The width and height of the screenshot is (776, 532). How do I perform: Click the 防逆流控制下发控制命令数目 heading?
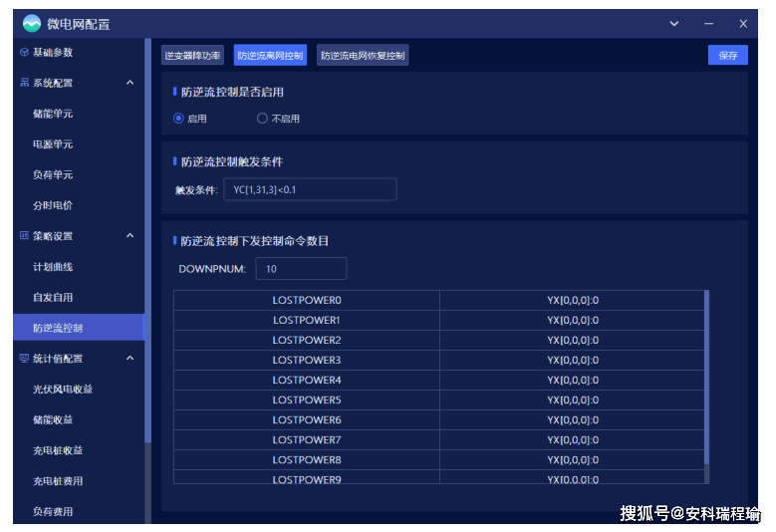pyautogui.click(x=254, y=241)
